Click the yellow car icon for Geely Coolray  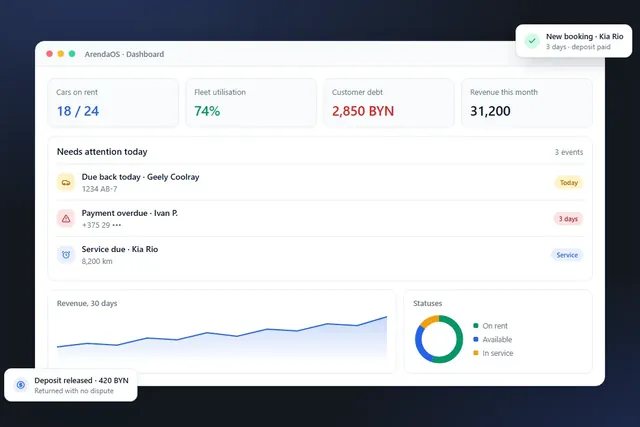point(66,182)
